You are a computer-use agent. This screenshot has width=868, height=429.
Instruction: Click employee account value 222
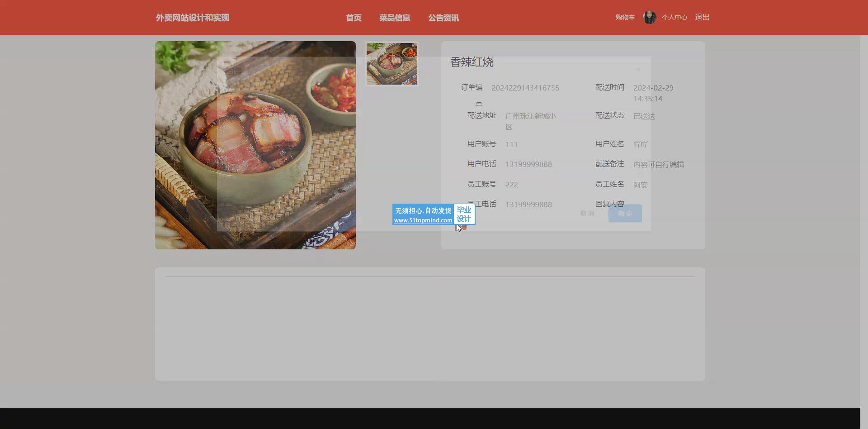512,185
